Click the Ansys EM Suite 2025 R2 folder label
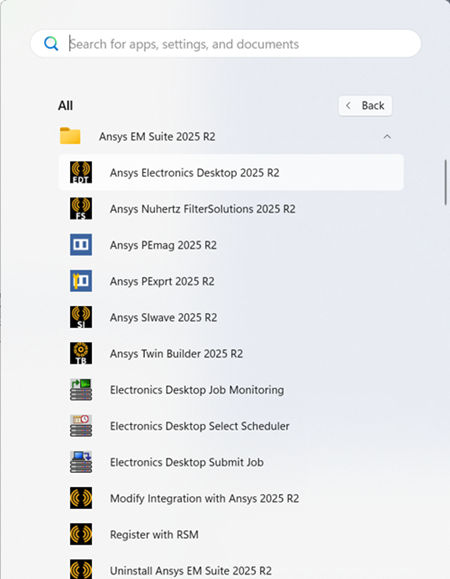The width and height of the screenshot is (450, 579). coord(157,137)
